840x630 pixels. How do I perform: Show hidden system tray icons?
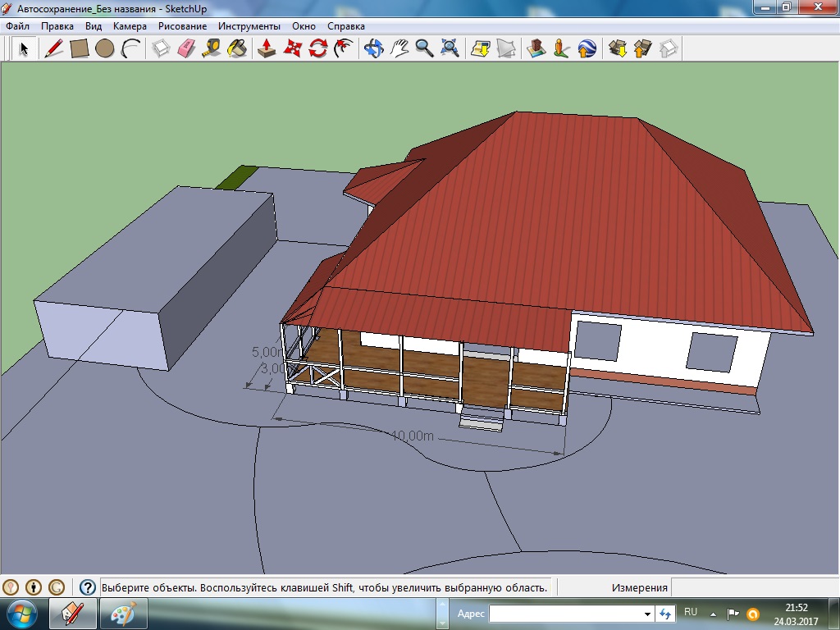pos(713,613)
